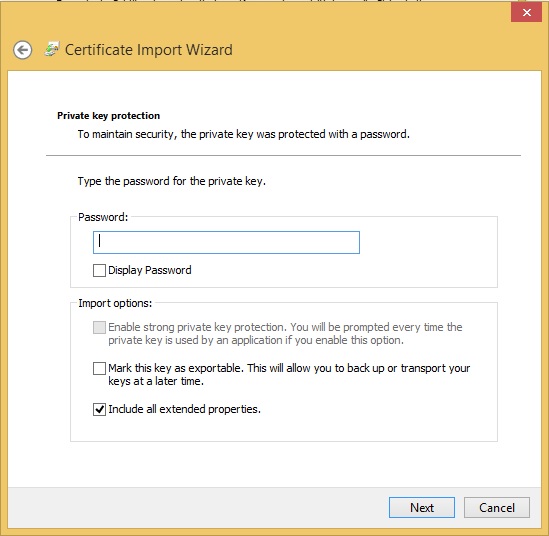Image resolution: width=549 pixels, height=536 pixels.
Task: Close the Certificate Import Wizard window
Action: [x=526, y=13]
